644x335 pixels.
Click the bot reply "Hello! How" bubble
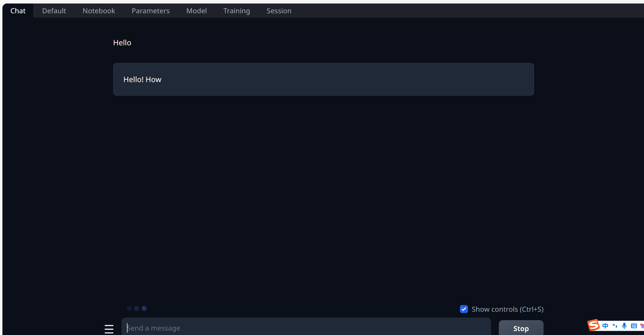[x=323, y=79]
